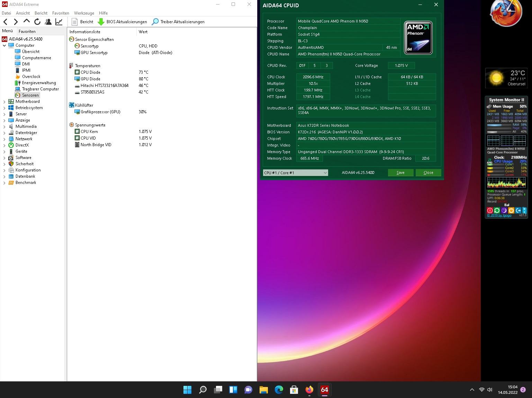
Task: Open the Ansicht menu
Action: [23, 13]
